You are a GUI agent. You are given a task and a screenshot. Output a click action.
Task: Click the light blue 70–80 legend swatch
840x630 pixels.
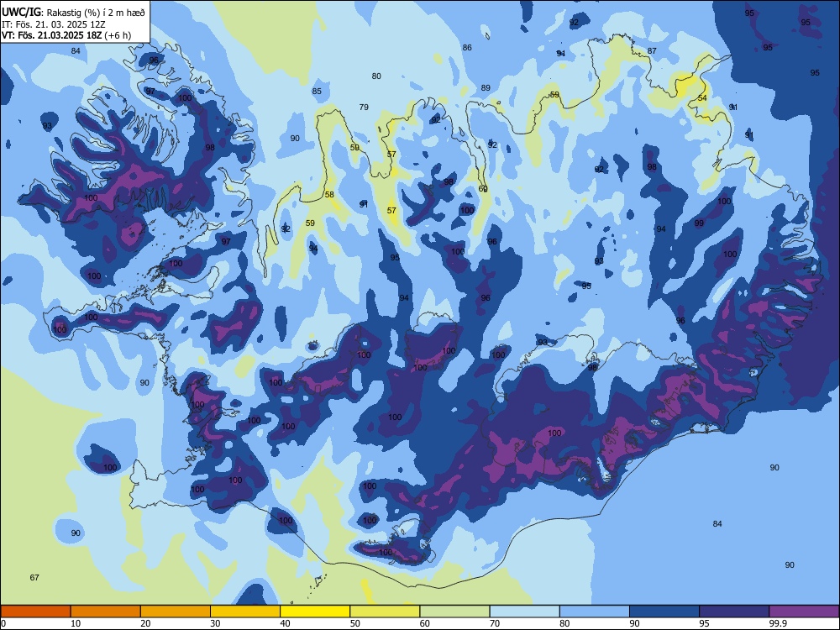(525, 612)
